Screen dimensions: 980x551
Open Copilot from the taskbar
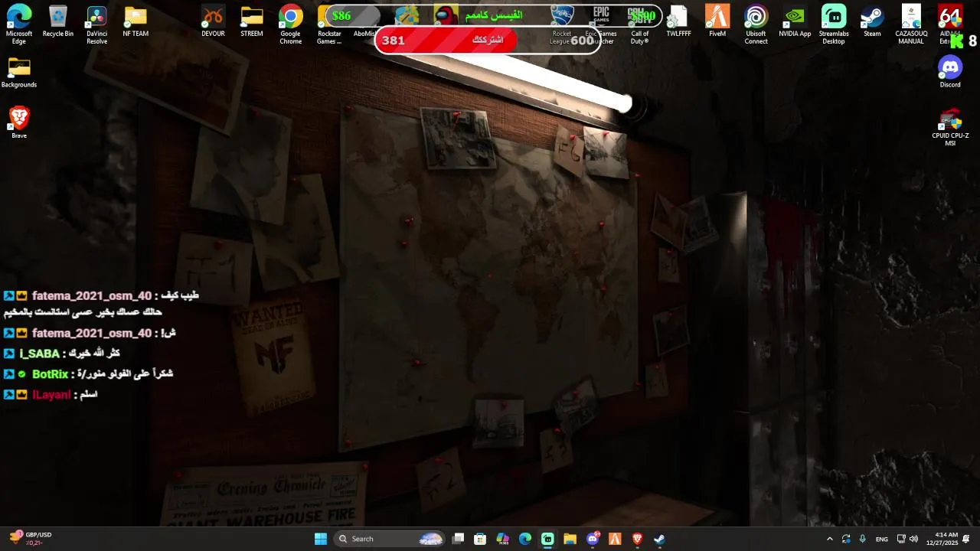502,539
